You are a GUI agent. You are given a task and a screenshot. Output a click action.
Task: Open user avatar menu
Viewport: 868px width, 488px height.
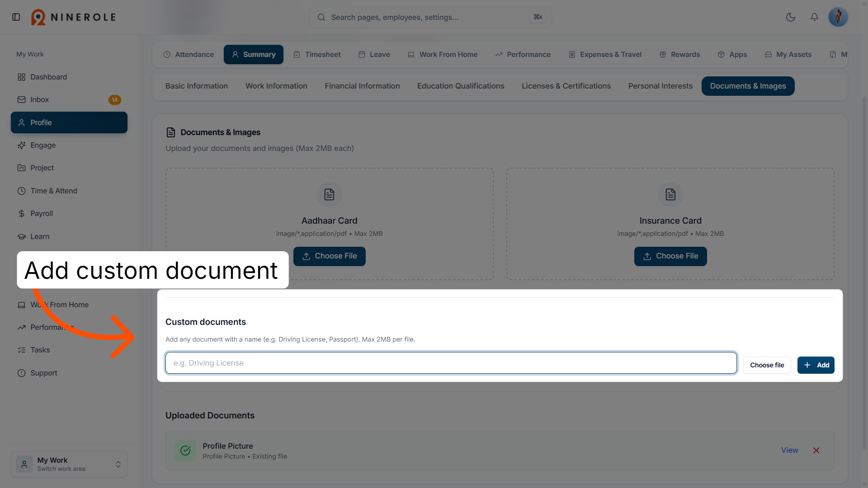point(838,17)
